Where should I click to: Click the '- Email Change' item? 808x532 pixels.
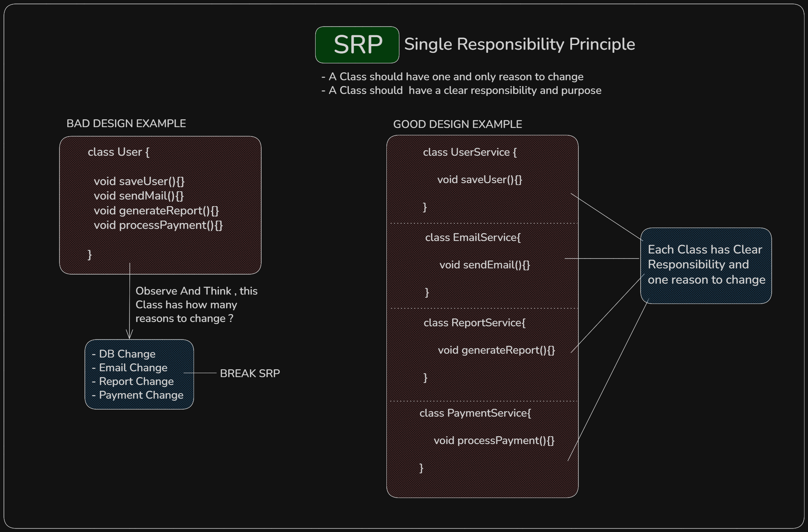[x=129, y=368]
